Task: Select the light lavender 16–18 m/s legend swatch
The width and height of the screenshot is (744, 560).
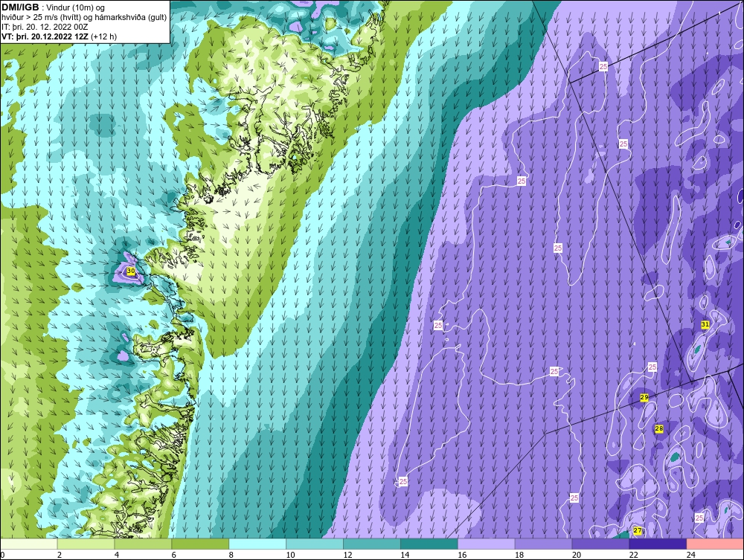Action: tap(486, 544)
